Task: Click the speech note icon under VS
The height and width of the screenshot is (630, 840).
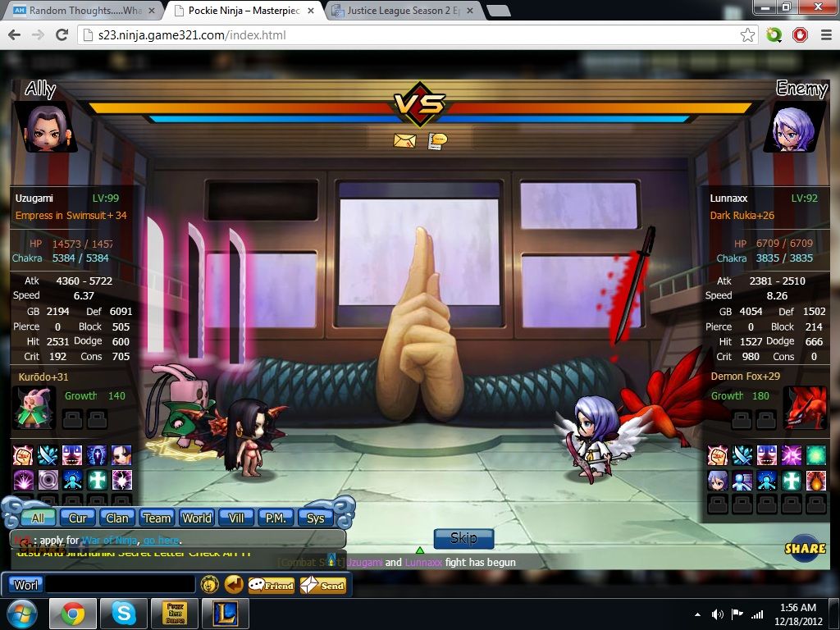Action: pyautogui.click(x=437, y=141)
